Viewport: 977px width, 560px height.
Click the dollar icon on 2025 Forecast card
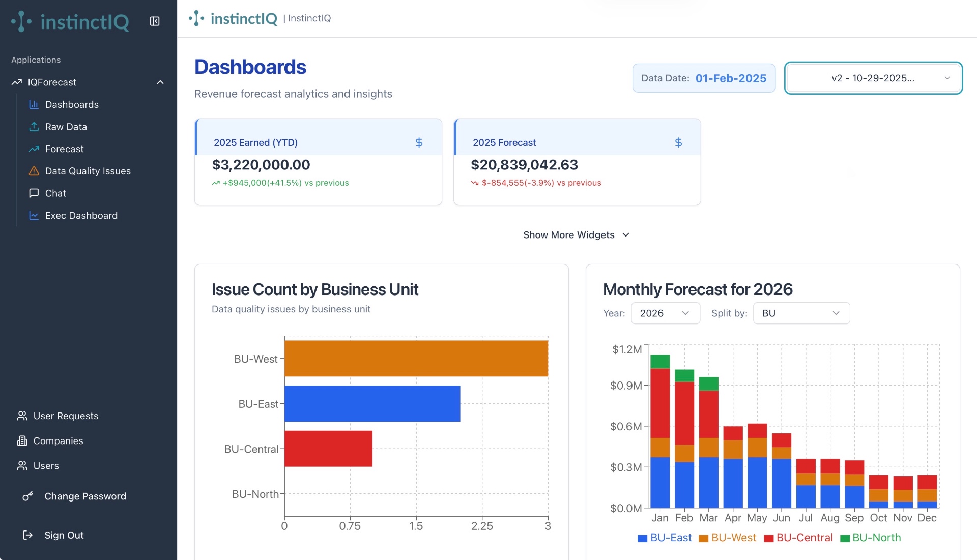click(x=678, y=143)
